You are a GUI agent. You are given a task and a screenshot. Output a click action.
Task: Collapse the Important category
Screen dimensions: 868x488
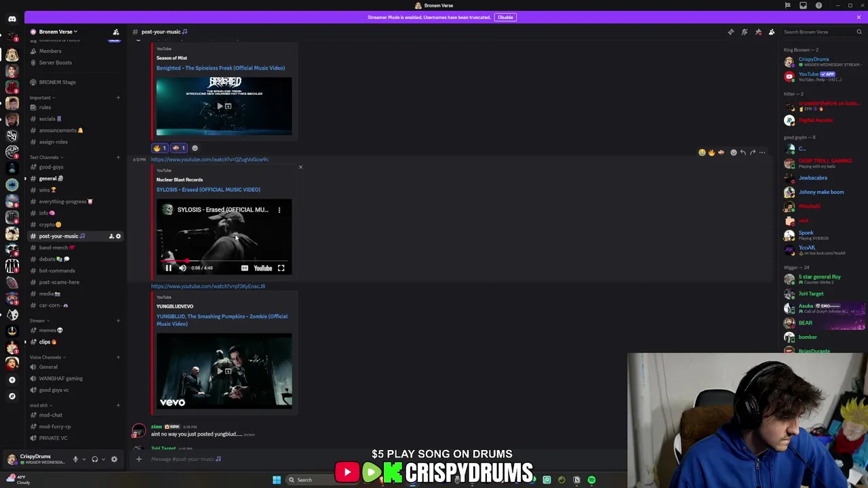tap(42, 98)
